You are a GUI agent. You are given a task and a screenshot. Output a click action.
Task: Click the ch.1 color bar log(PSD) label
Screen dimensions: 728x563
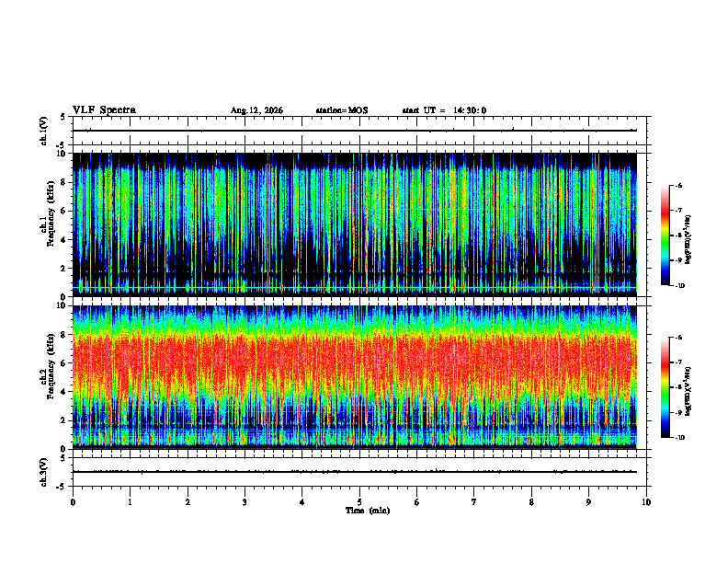pos(688,240)
